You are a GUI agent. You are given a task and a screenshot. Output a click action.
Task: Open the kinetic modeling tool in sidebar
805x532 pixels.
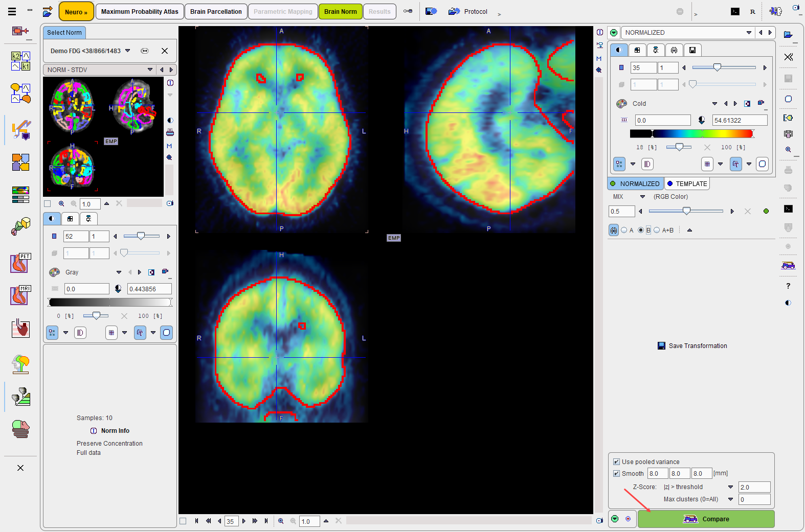[x=20, y=61]
